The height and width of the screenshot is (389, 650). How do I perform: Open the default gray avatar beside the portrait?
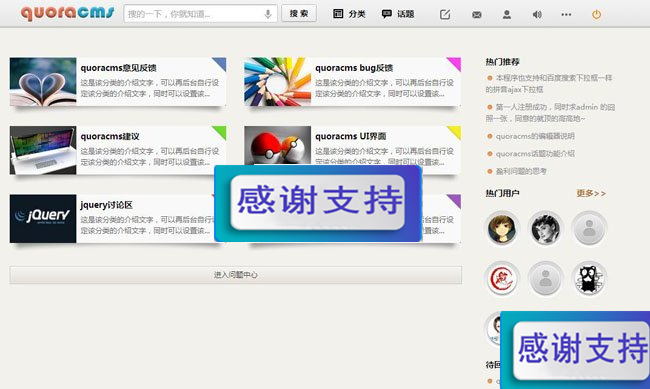pos(589,228)
